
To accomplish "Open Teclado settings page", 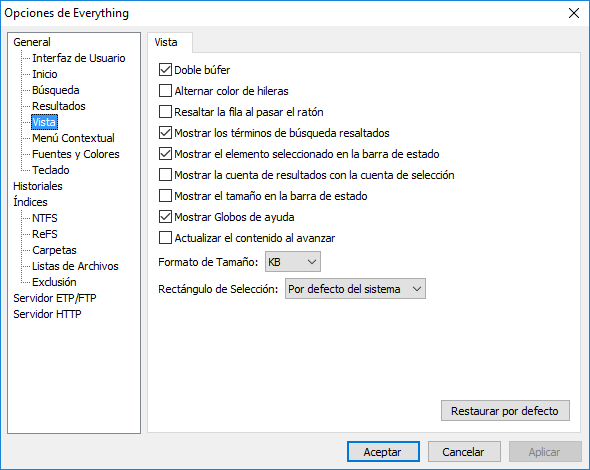I will 51,170.
